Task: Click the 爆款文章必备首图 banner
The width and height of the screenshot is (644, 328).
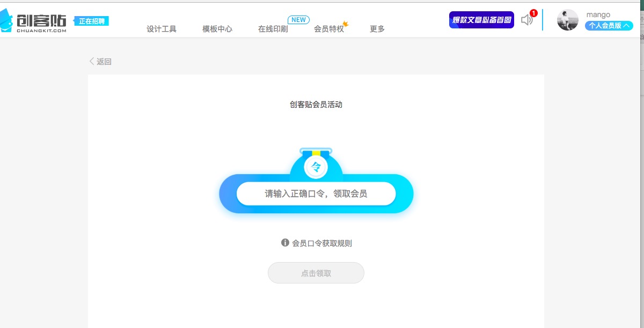Action: coord(481,20)
